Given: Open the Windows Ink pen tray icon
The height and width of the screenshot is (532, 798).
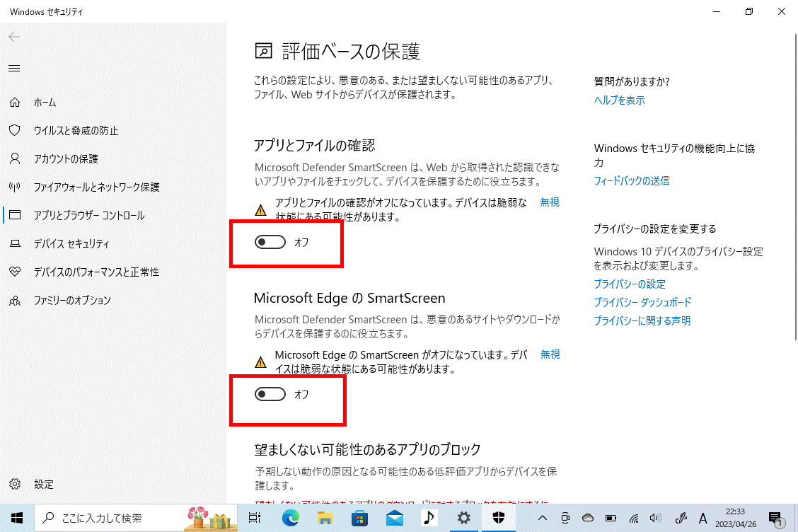Looking at the screenshot, I should [681, 519].
